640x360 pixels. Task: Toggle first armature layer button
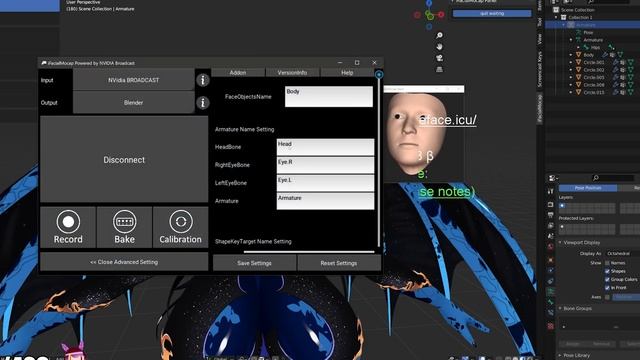coord(562,206)
